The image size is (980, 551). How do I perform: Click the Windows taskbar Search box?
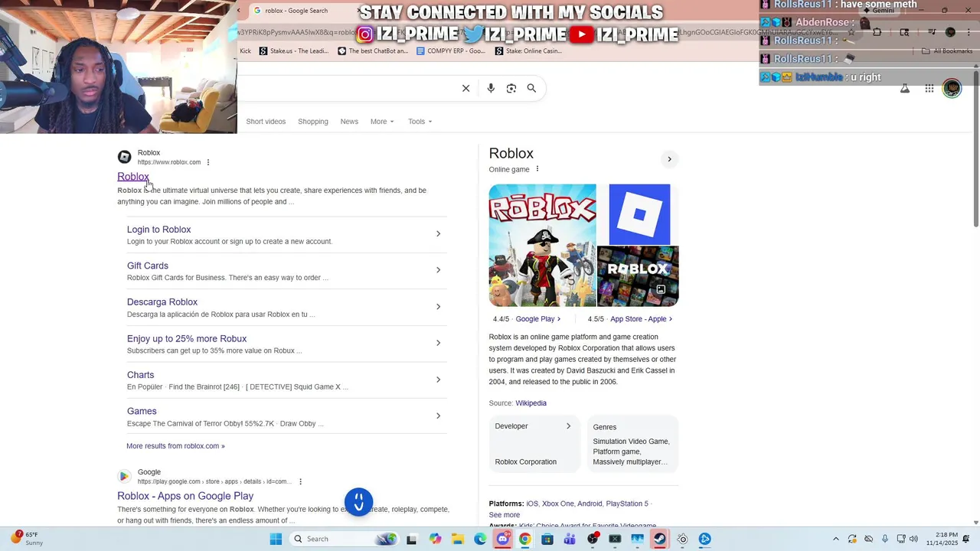[x=345, y=539]
